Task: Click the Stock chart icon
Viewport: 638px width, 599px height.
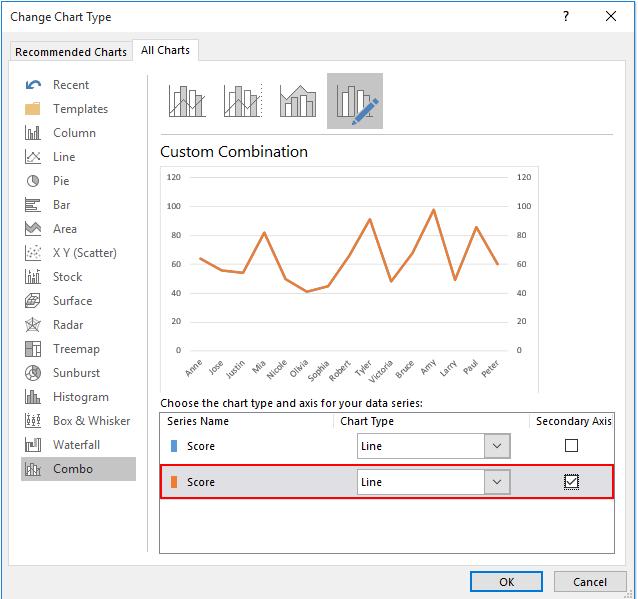Action: click(33, 277)
